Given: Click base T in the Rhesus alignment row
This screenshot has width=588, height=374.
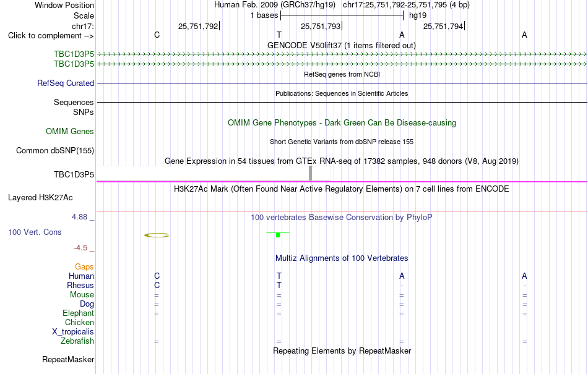Looking at the screenshot, I should (x=279, y=285).
